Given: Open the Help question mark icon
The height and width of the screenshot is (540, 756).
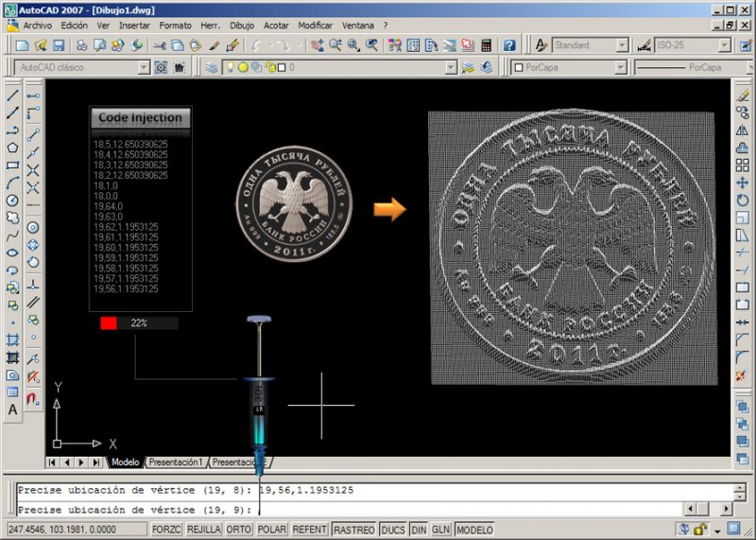Looking at the screenshot, I should pos(509,45).
